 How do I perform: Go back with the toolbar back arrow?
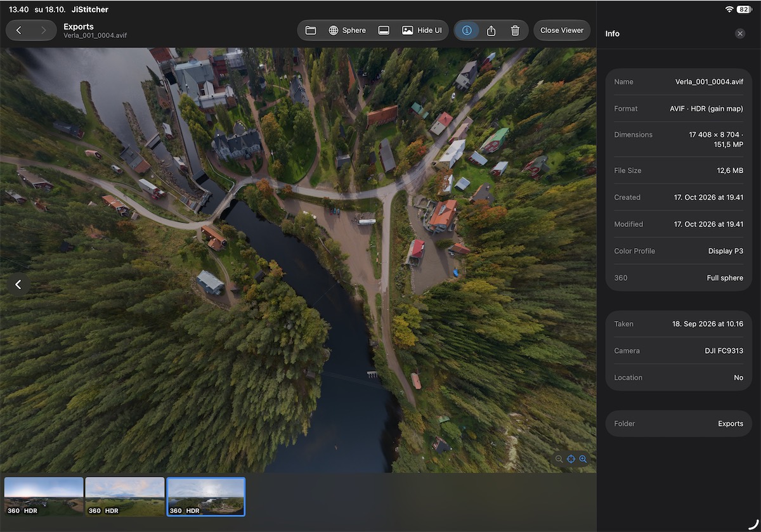[19, 30]
